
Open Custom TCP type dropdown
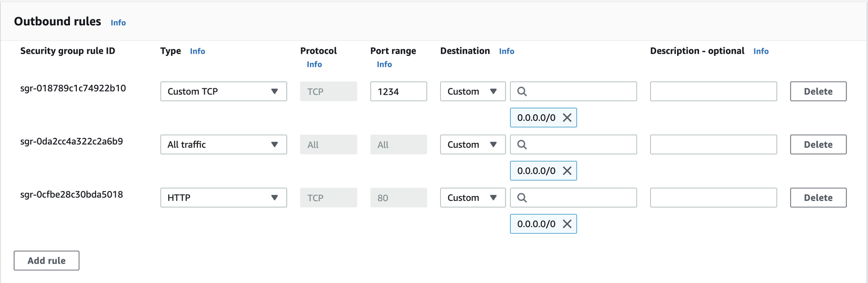point(223,92)
